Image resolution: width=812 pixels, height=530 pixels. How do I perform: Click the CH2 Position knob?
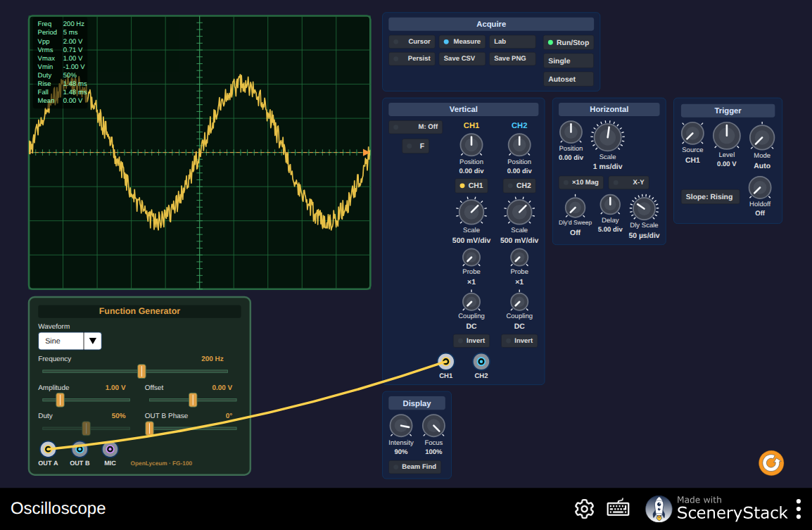tap(519, 144)
